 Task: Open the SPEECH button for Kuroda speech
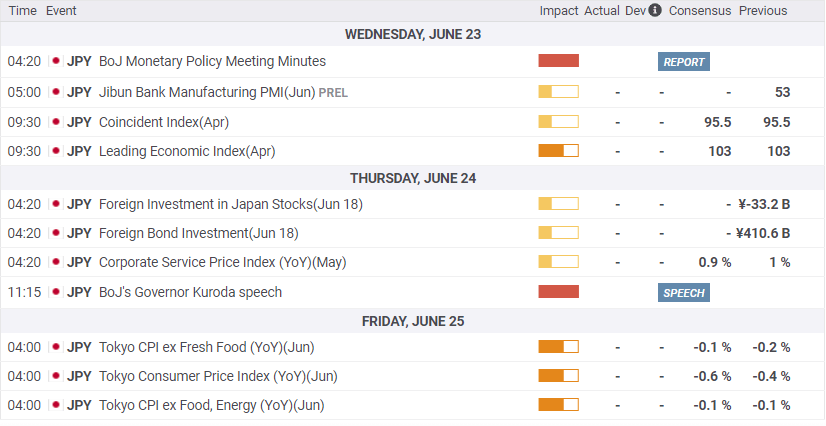[x=684, y=293]
